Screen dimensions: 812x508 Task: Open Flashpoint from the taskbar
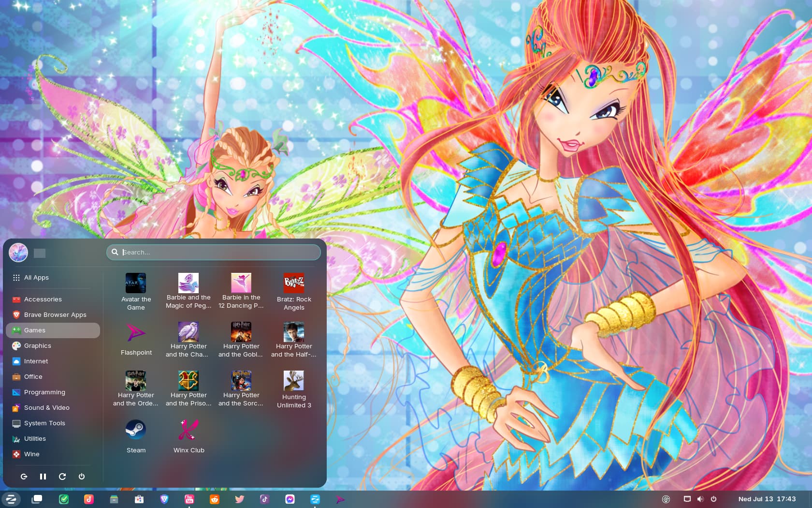click(x=340, y=499)
